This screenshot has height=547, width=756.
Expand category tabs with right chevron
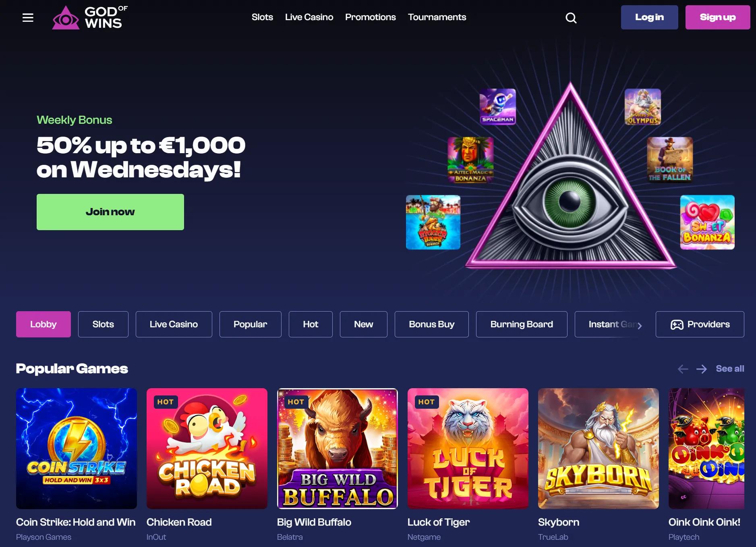pyautogui.click(x=640, y=325)
